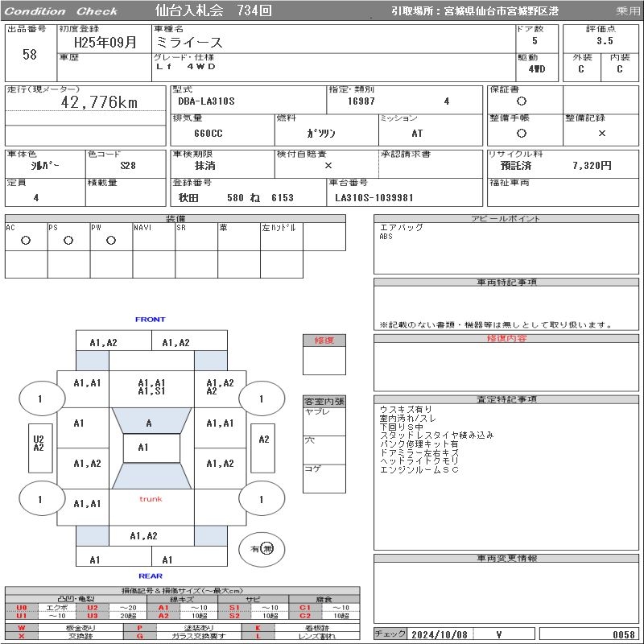Toggle the AC equipment circle mark
Viewport: 644px width, 644px height.
(26, 240)
